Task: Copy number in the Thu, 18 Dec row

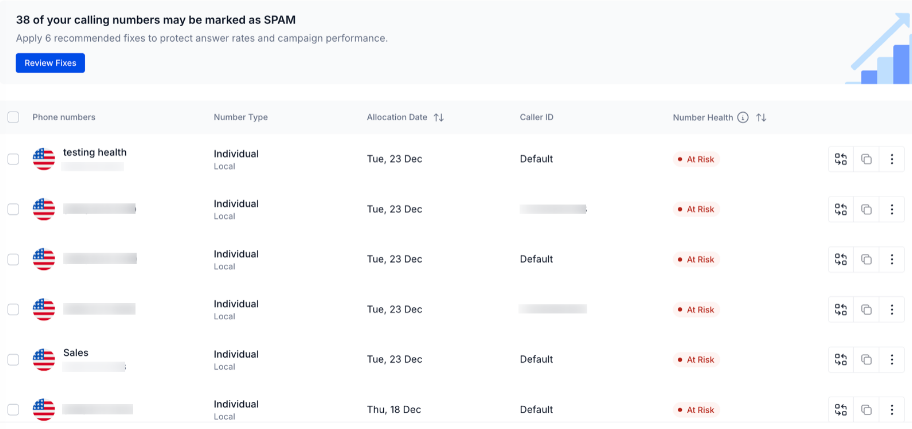Action: 866,410
